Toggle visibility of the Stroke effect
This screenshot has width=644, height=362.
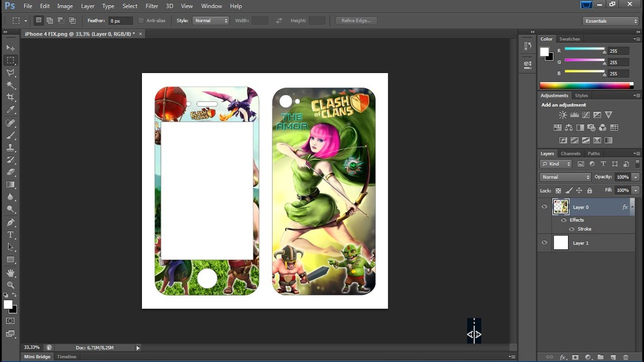pyautogui.click(x=572, y=229)
